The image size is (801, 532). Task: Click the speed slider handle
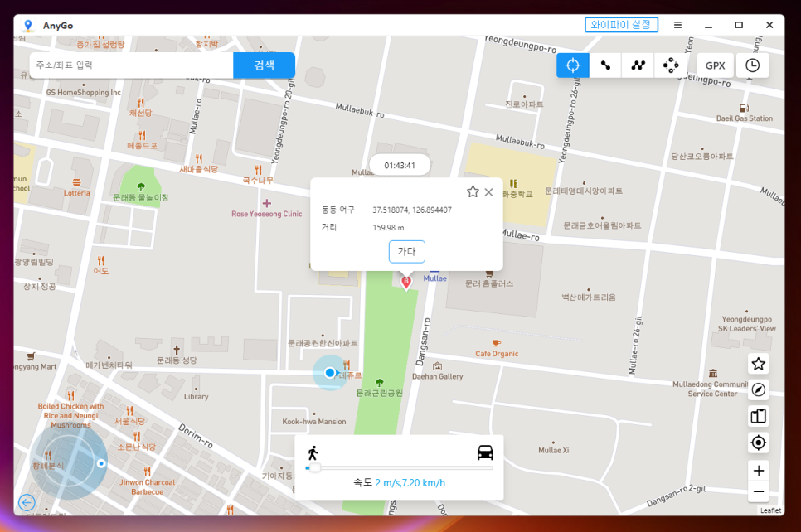pyautogui.click(x=315, y=467)
